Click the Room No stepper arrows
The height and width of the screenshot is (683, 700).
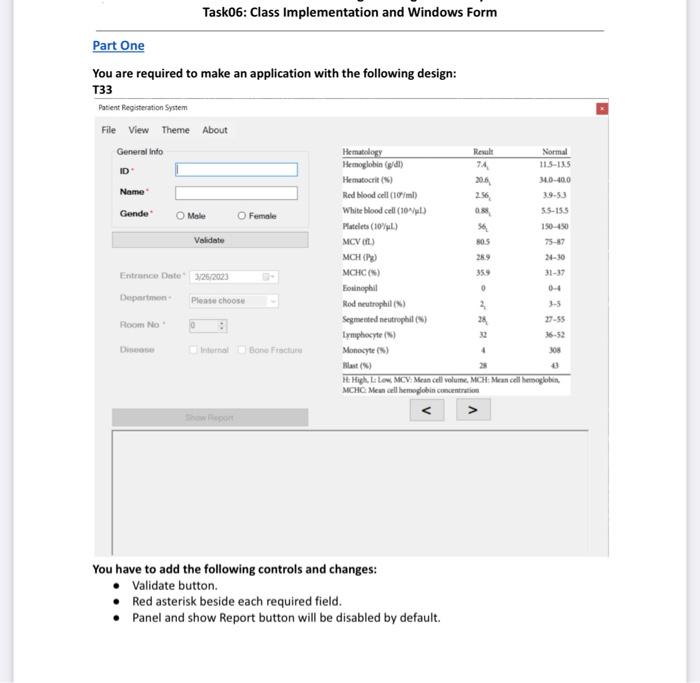pos(221,325)
